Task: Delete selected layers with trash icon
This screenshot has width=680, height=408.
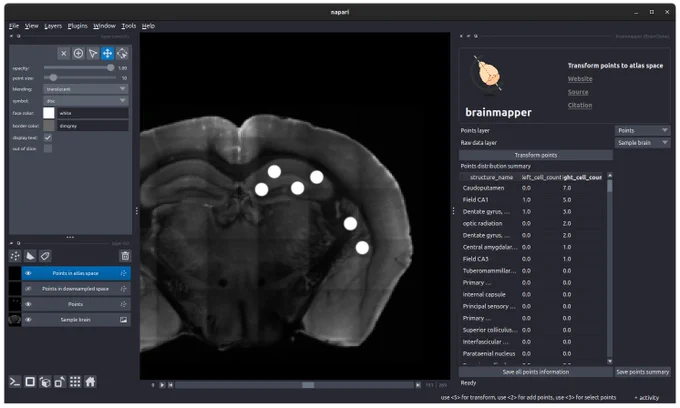Action: (x=125, y=256)
